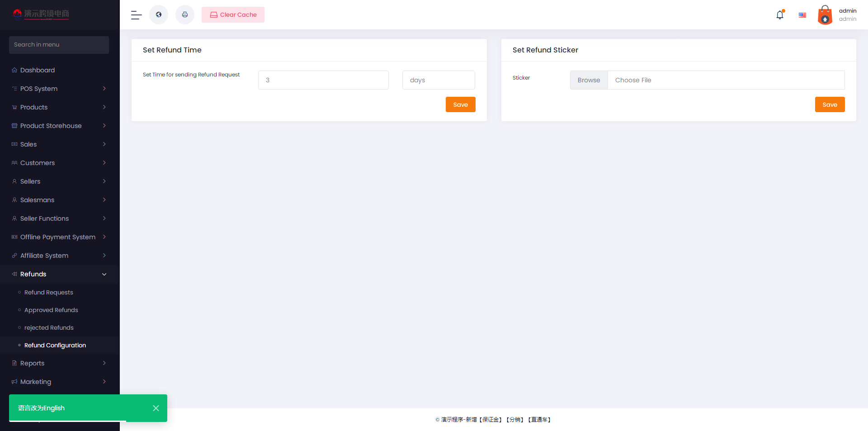Click the days unit field
868x431 pixels.
(439, 80)
